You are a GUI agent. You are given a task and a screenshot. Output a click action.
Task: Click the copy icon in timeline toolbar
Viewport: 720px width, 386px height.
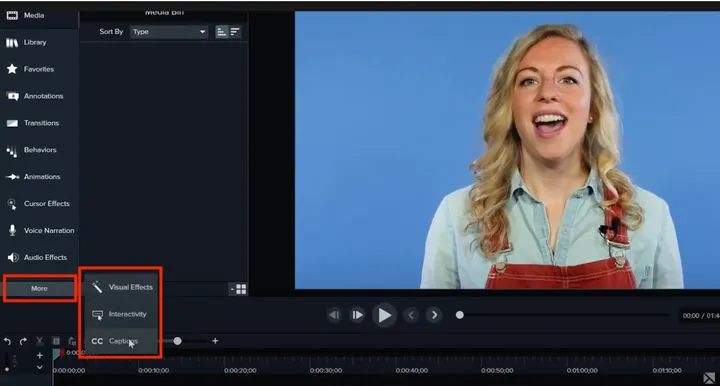click(x=56, y=341)
